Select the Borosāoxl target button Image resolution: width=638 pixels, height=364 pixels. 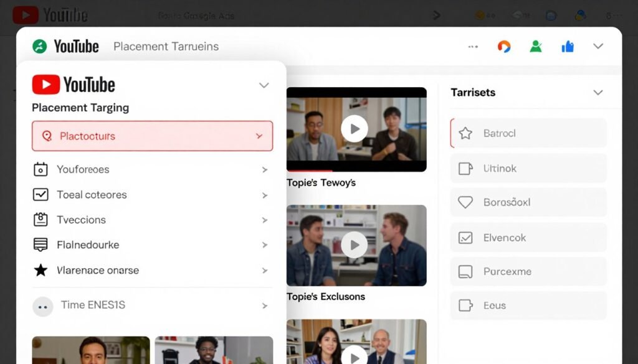(x=528, y=202)
